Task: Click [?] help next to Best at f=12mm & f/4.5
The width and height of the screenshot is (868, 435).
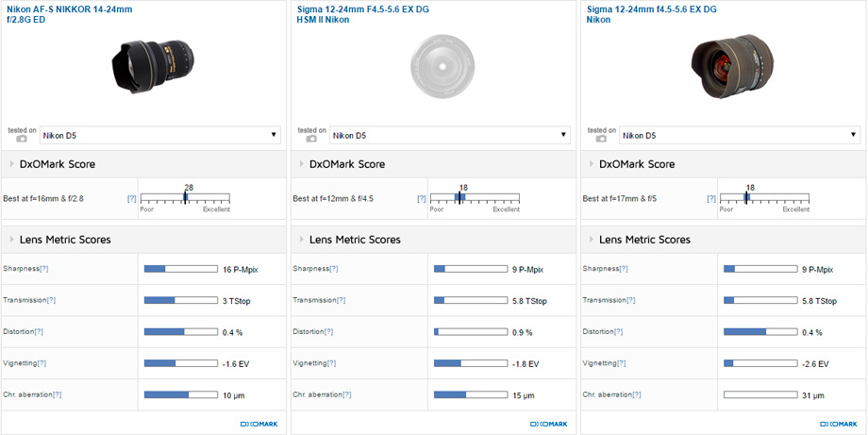Action: [x=422, y=199]
